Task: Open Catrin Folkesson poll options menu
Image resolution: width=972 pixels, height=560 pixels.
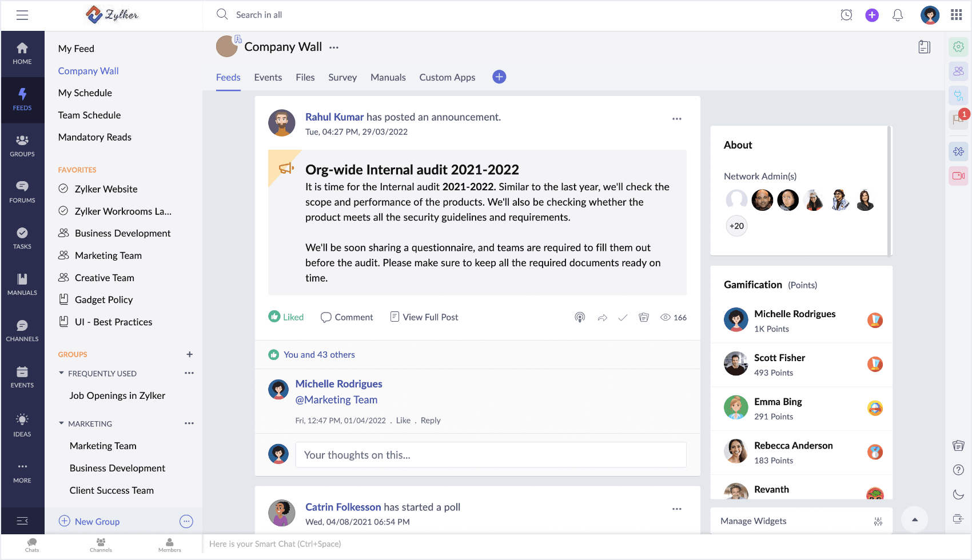Action: (677, 509)
